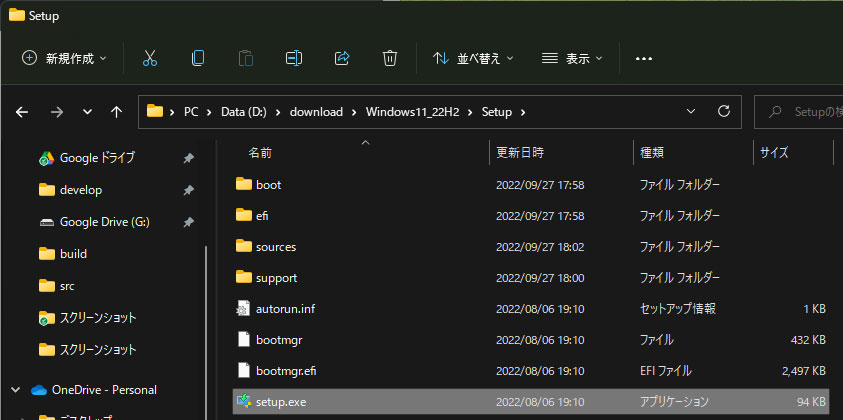843x420 pixels.
Task: Sort by 名前 column header
Action: [260, 153]
